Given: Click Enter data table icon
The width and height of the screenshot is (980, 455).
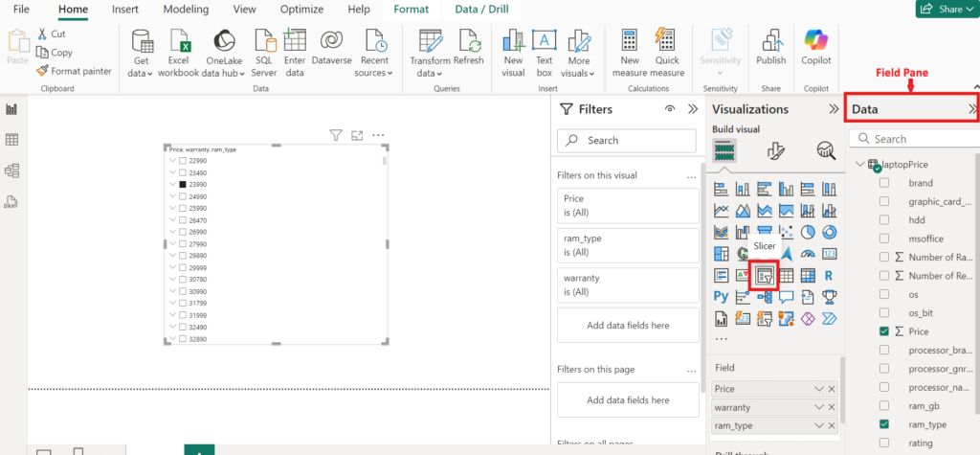Looking at the screenshot, I should (295, 42).
